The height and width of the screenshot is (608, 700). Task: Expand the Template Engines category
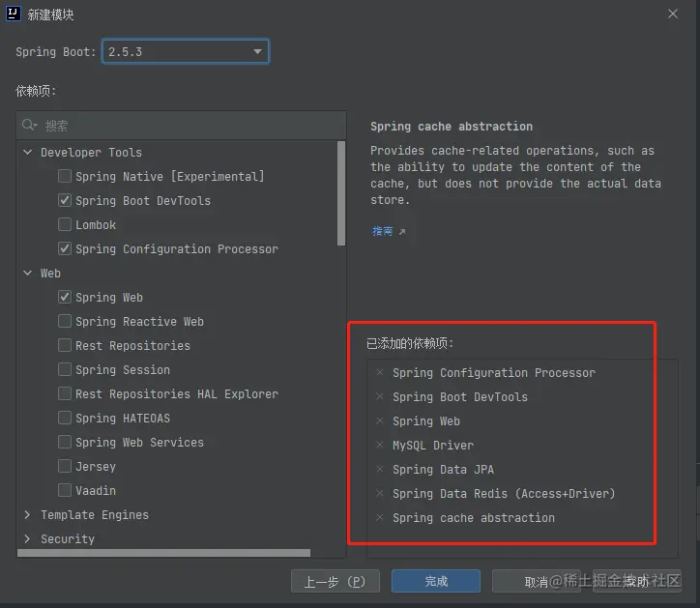(x=28, y=514)
